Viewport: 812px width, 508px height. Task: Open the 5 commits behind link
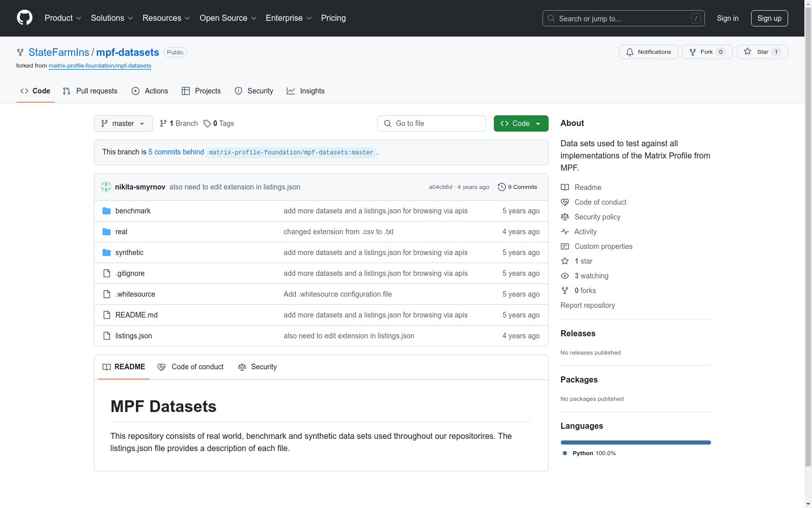click(176, 152)
